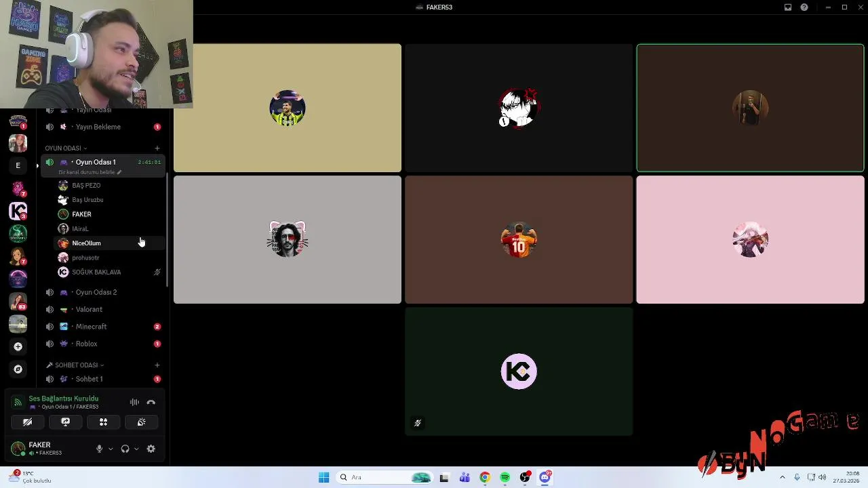Mute the microphone in user panel
The height and width of the screenshot is (488, 868).
coord(99,449)
